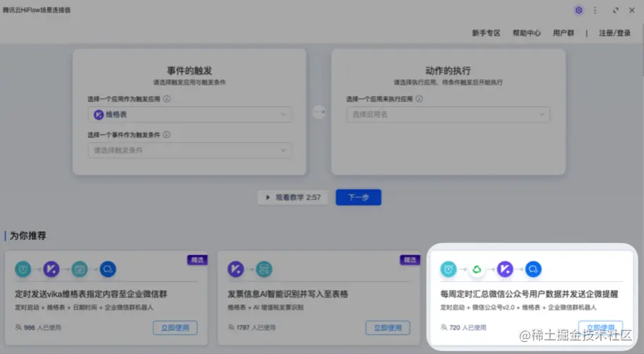
Task: Click the 注册/登录 link
Action: [x=614, y=33]
